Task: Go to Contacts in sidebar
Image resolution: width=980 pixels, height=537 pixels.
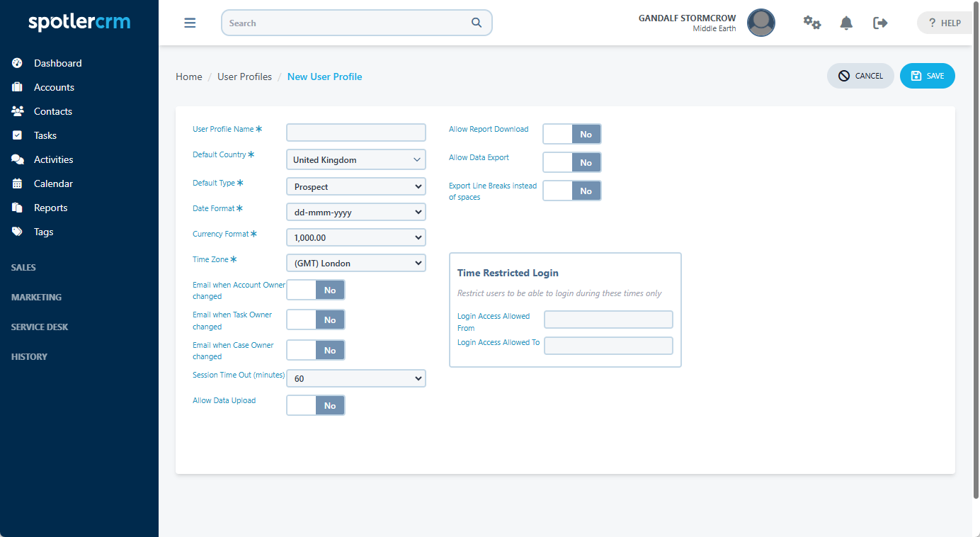Action: click(53, 111)
